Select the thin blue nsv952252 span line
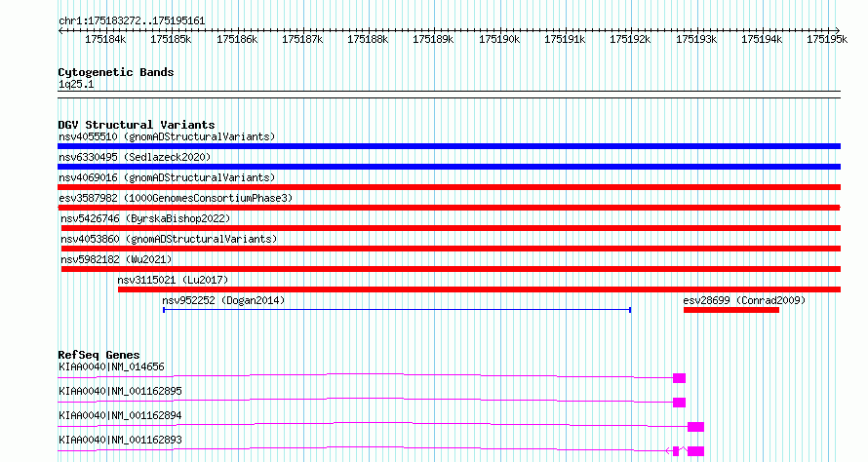Viewport: 868px width, 462px height. tap(397, 310)
